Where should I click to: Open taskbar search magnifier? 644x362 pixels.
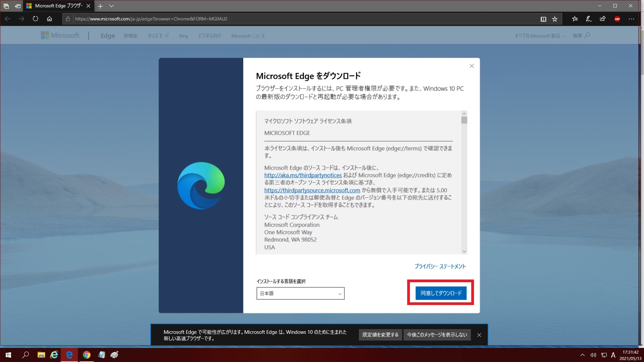click(x=25, y=355)
